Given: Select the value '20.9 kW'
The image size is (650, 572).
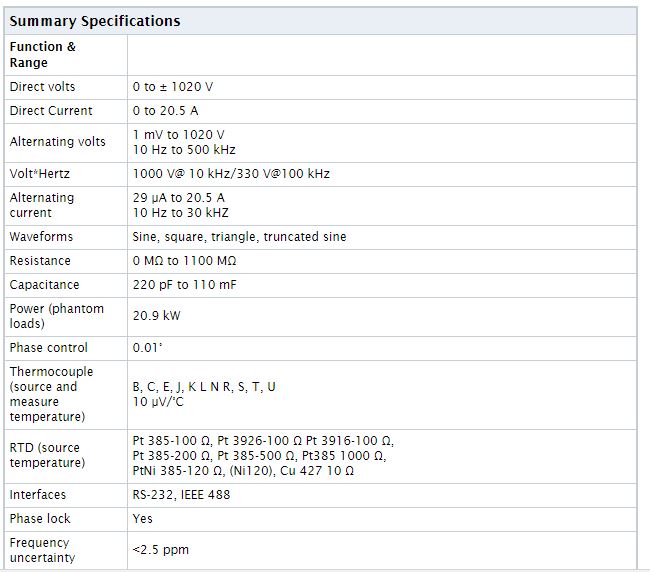Looking at the screenshot, I should [x=157, y=316].
